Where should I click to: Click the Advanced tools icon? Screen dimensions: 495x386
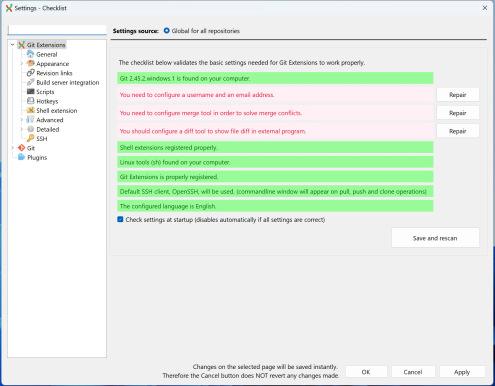(31, 119)
